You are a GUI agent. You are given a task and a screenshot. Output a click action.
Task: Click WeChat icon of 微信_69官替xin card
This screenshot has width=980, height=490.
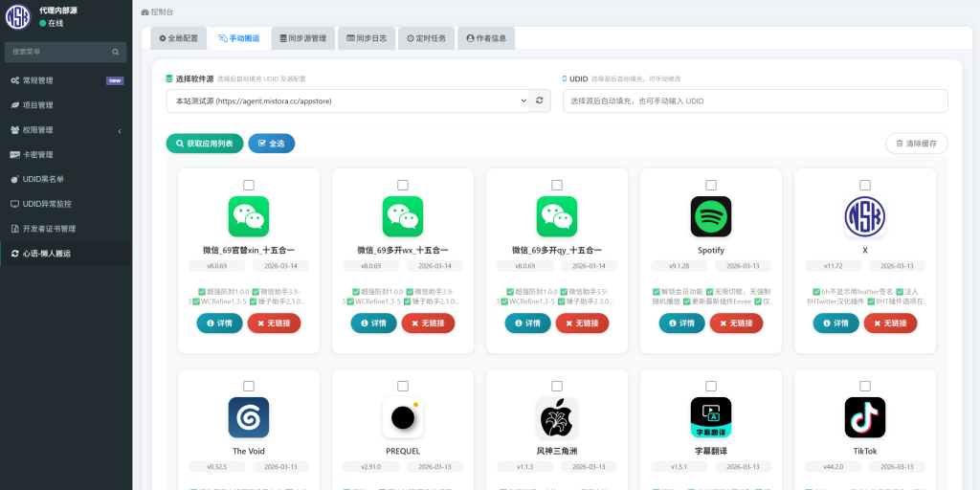tap(249, 216)
